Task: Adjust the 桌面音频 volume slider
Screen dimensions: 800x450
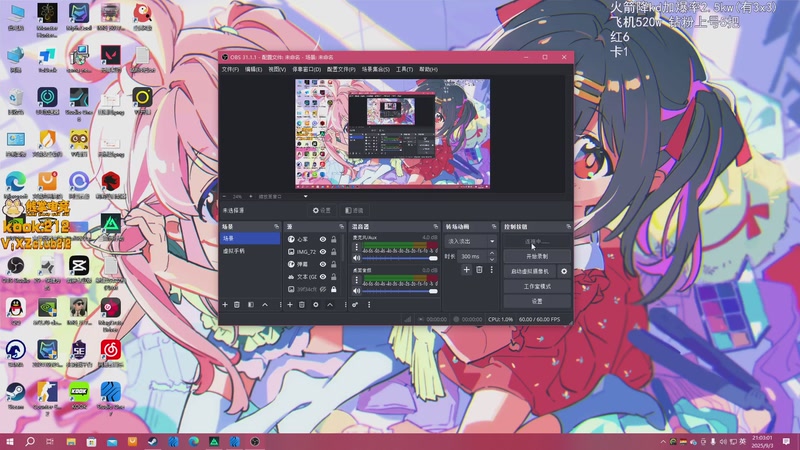Action: point(399,291)
